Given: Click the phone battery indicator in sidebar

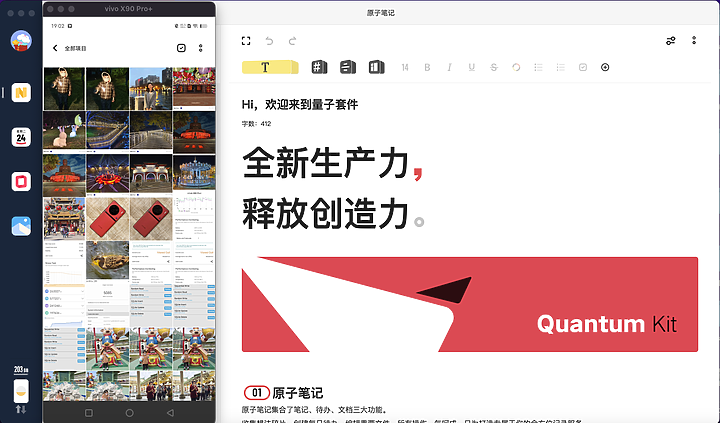Looking at the screenshot, I should click(21, 390).
